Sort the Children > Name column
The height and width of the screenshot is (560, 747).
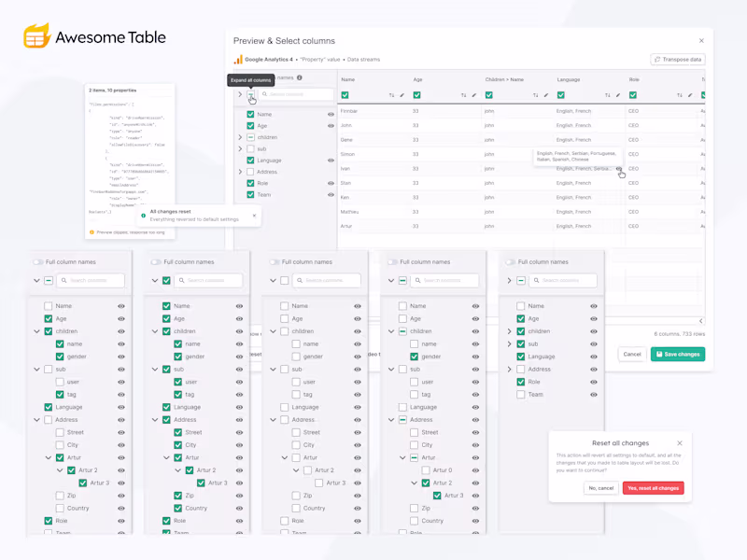[x=535, y=95]
